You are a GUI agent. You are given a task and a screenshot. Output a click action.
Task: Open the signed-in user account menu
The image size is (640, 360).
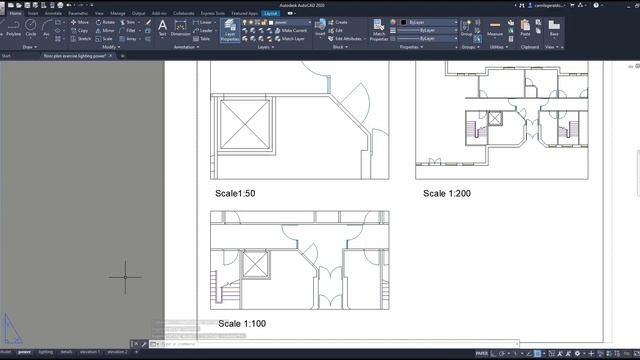[547, 5]
